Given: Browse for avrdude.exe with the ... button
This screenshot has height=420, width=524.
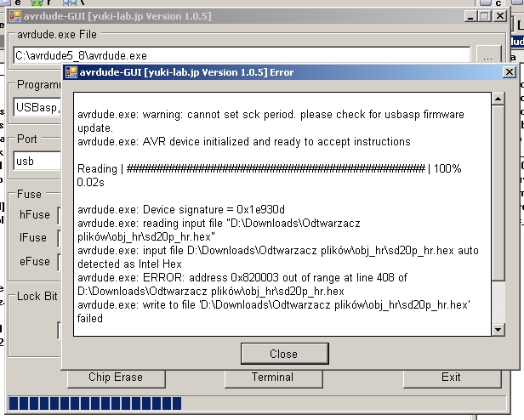Looking at the screenshot, I should click(488, 55).
